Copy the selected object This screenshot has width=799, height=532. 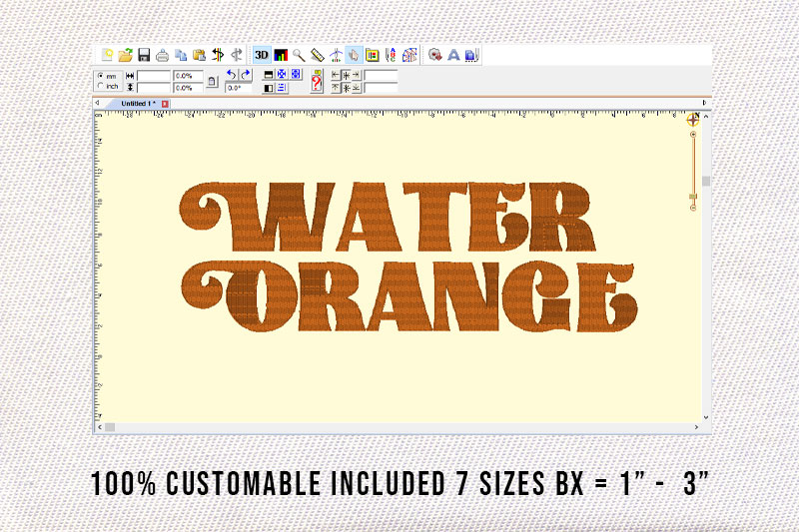pos(181,55)
